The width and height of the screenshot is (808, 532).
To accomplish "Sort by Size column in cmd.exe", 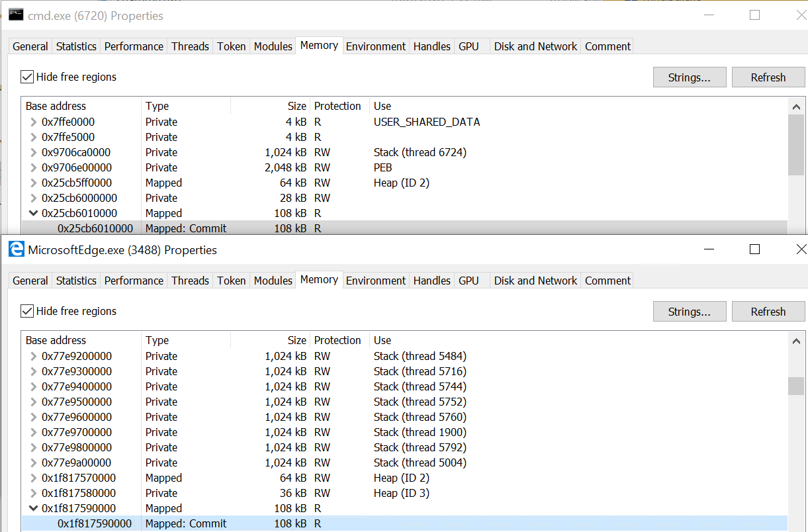I will [x=270, y=106].
